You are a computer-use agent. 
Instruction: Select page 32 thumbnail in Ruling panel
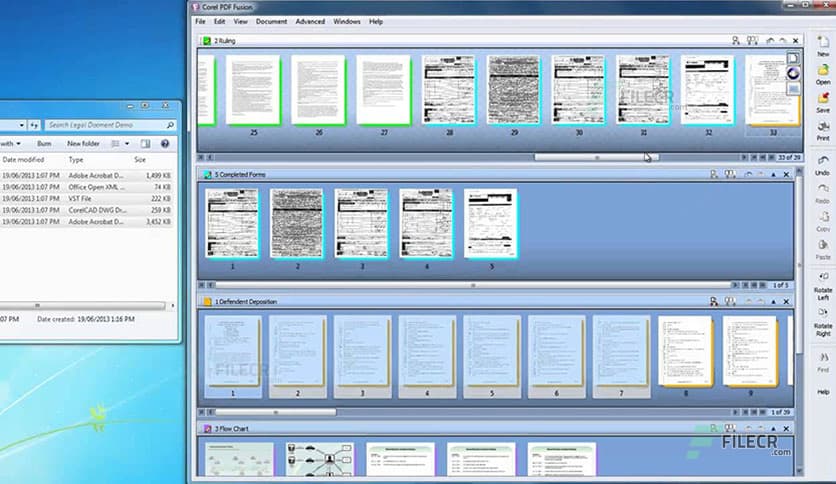coord(708,90)
